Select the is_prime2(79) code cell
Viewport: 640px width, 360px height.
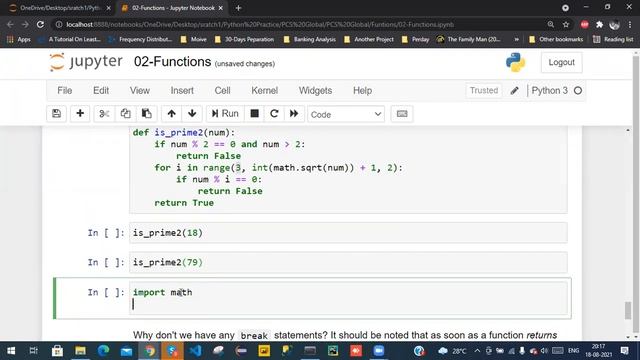pyautogui.click(x=348, y=262)
